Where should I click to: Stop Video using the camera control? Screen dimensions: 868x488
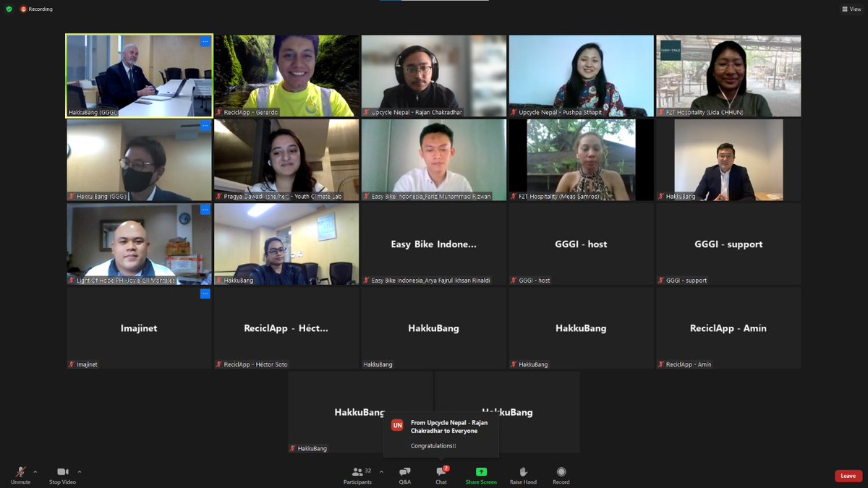62,475
